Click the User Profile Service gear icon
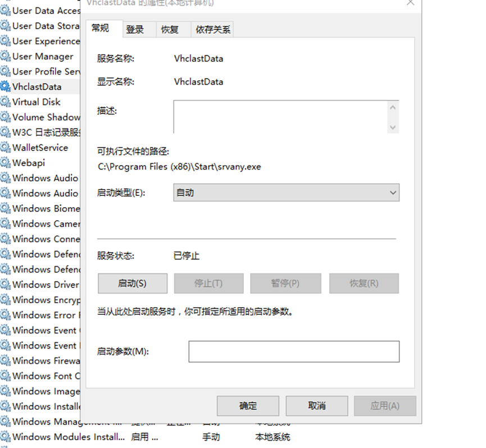The image size is (486, 448). (5, 71)
